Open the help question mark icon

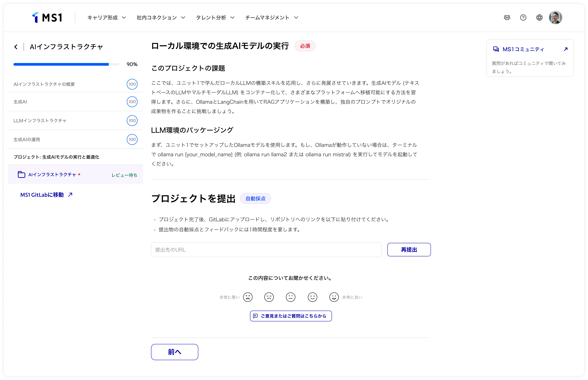coord(523,18)
